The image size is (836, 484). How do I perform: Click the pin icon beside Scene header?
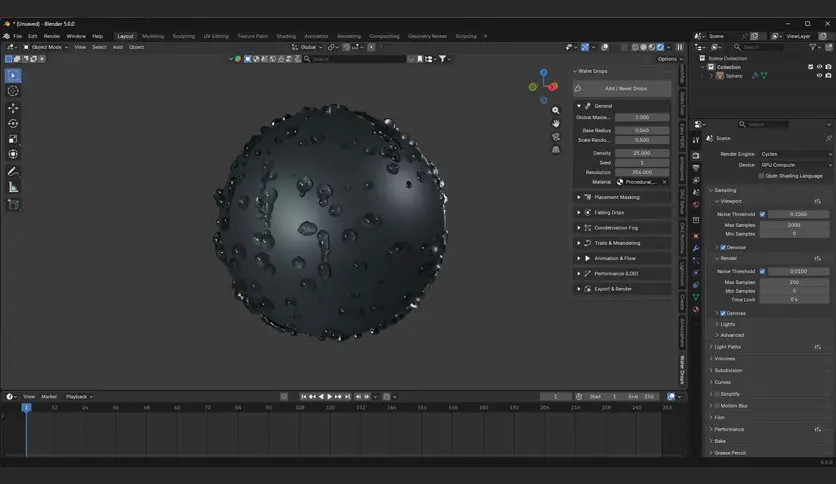(x=829, y=138)
